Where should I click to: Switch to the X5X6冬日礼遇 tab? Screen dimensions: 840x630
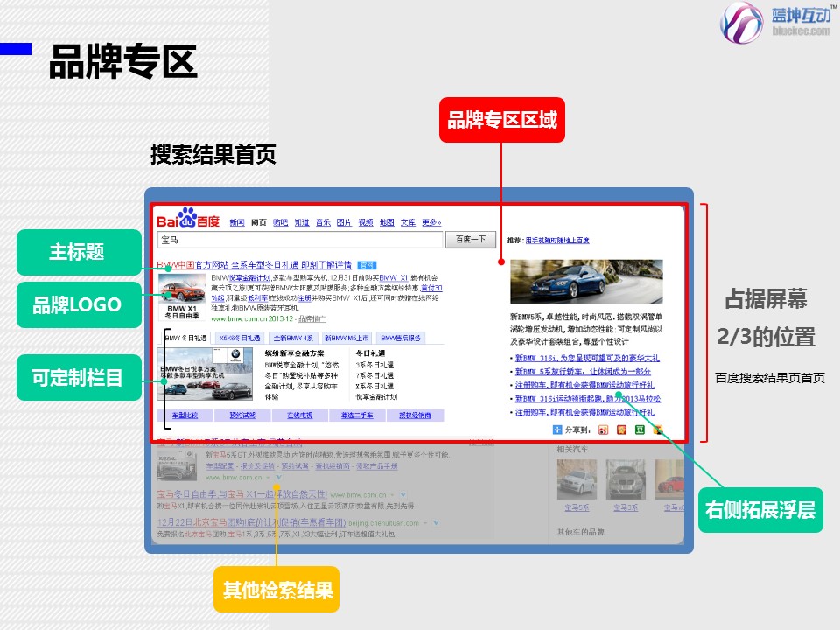pos(240,338)
